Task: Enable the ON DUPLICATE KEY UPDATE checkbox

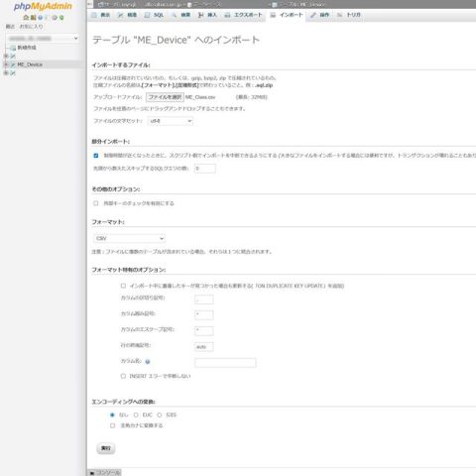Action: (123, 286)
